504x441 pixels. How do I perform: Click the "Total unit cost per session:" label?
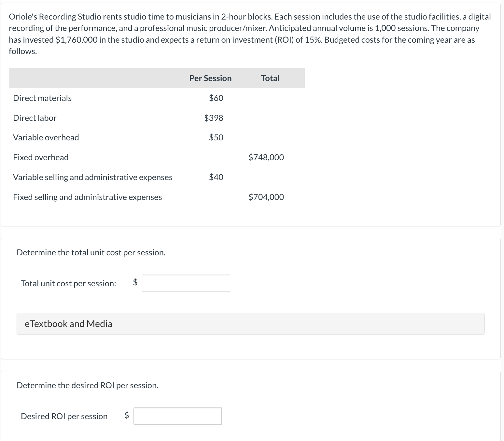(68, 283)
